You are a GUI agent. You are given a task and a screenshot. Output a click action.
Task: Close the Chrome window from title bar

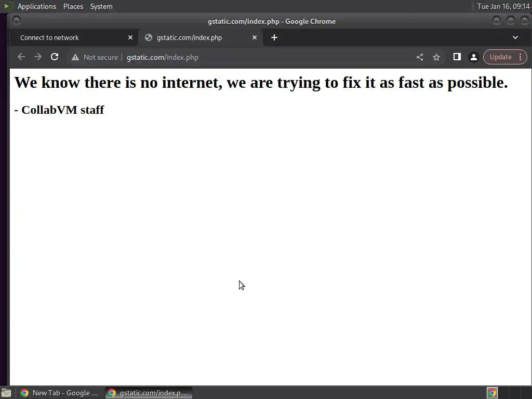[x=525, y=21]
